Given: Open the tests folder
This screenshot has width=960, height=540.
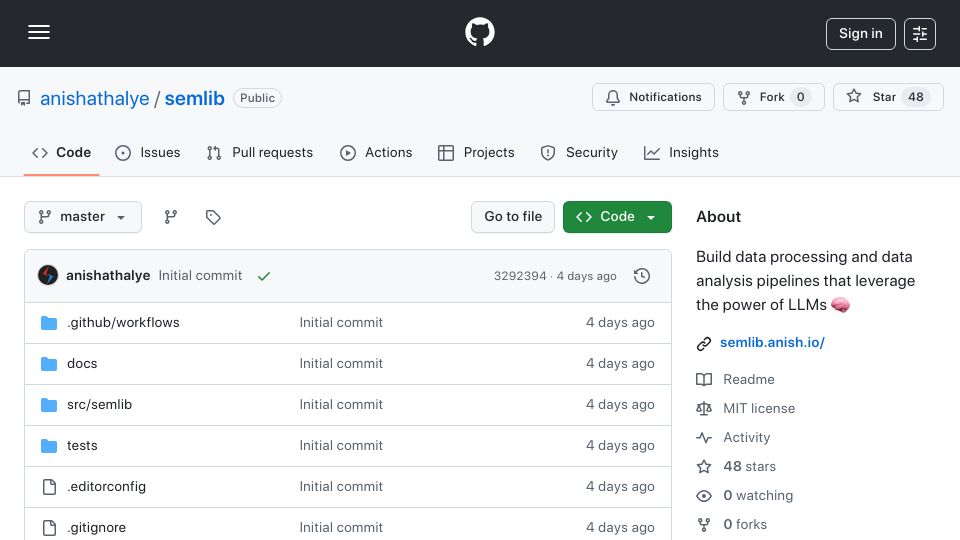Looking at the screenshot, I should [x=82, y=446].
